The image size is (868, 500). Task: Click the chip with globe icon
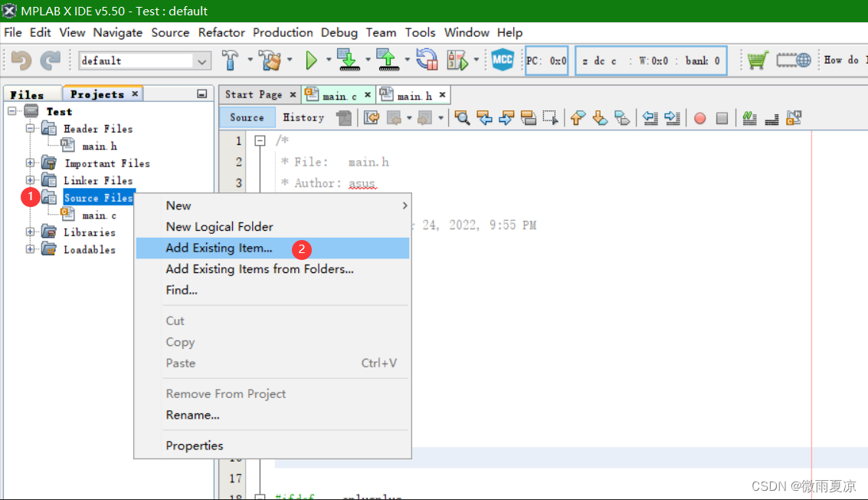[793, 60]
